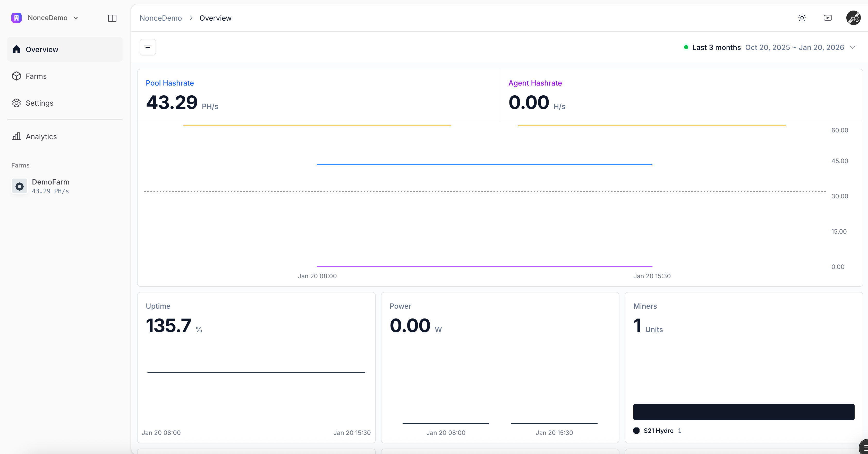Toggle the Pool Hashrate series visibility
The width and height of the screenshot is (868, 454).
169,82
